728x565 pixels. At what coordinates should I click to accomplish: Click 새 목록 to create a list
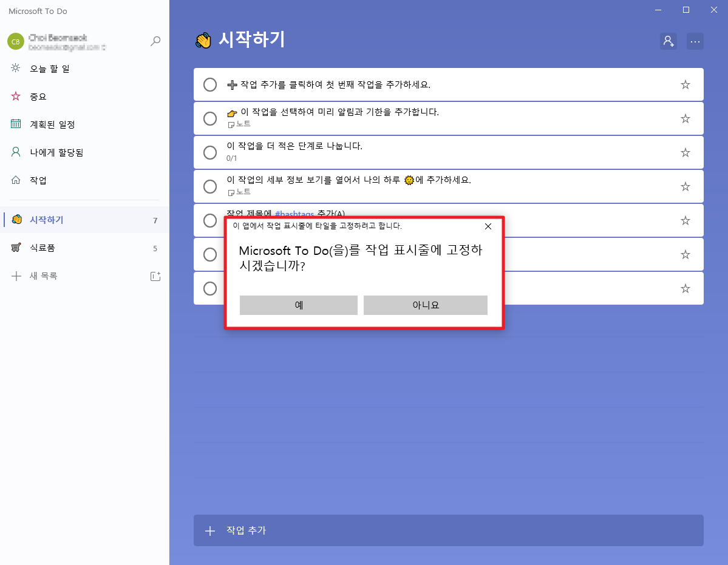tap(43, 276)
